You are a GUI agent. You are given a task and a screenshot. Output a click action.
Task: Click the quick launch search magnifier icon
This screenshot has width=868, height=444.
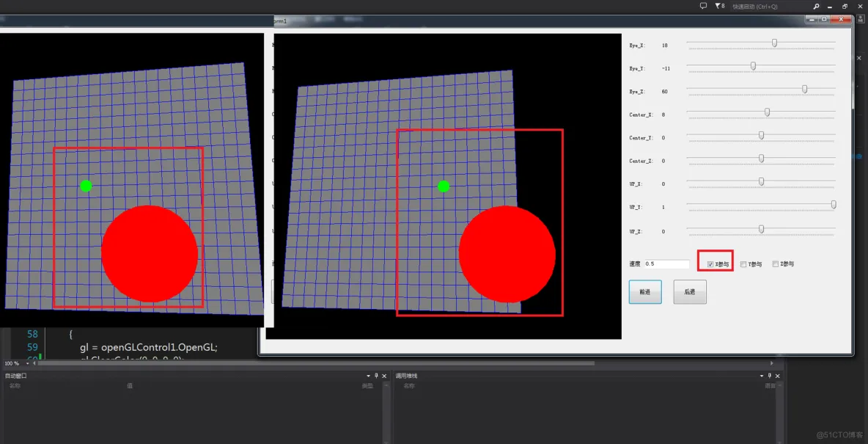pos(817,7)
